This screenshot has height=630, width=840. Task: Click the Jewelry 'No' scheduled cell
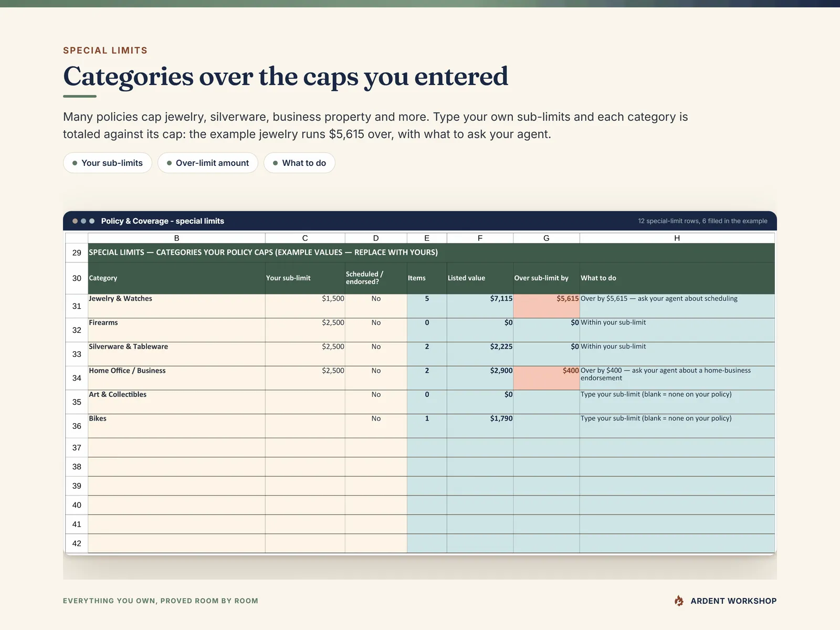click(x=376, y=306)
